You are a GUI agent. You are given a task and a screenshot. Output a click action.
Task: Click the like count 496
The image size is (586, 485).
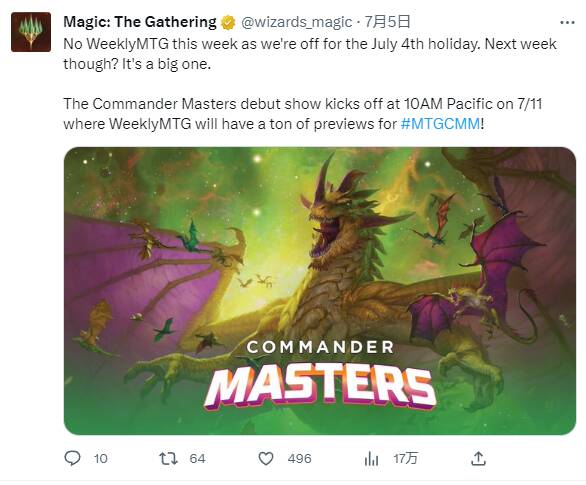pos(299,458)
